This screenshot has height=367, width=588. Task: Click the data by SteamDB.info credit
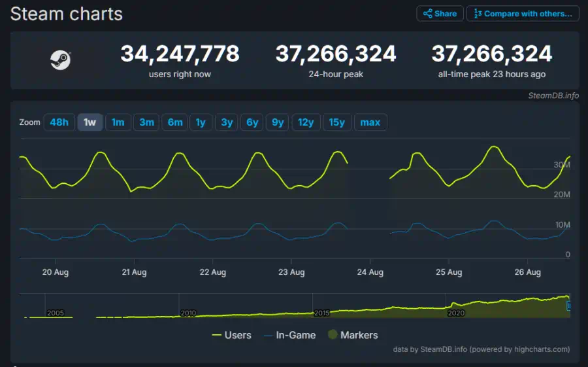tap(482, 349)
